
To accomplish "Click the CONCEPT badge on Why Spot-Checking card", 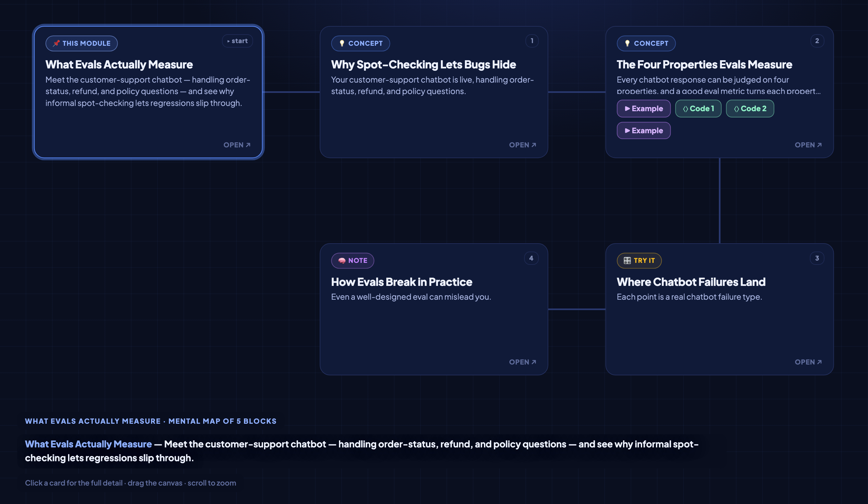I will point(361,43).
